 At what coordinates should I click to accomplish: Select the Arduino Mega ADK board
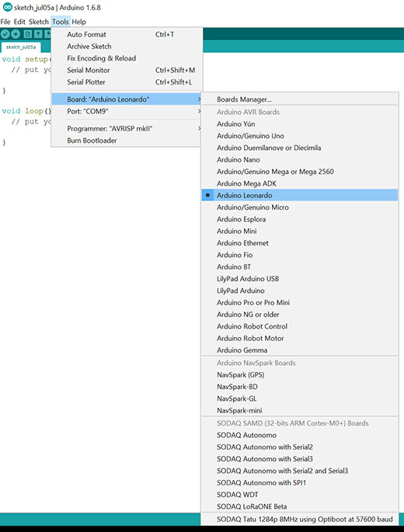300,183
